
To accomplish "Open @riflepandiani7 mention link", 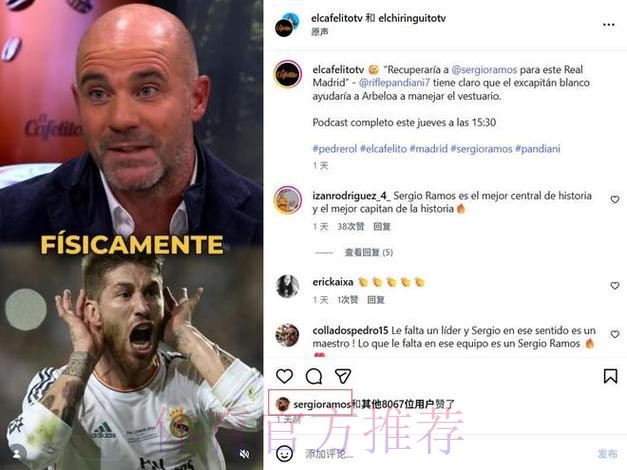I will pos(394,83).
